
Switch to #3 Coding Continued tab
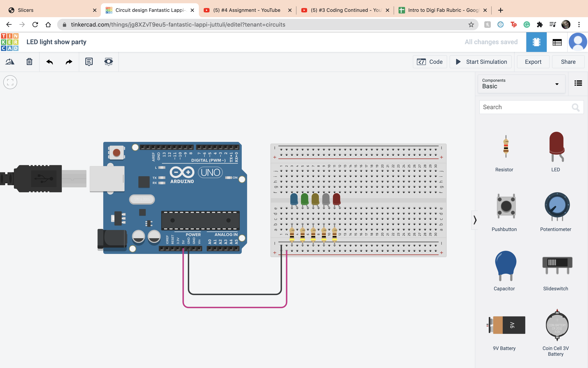click(x=345, y=10)
